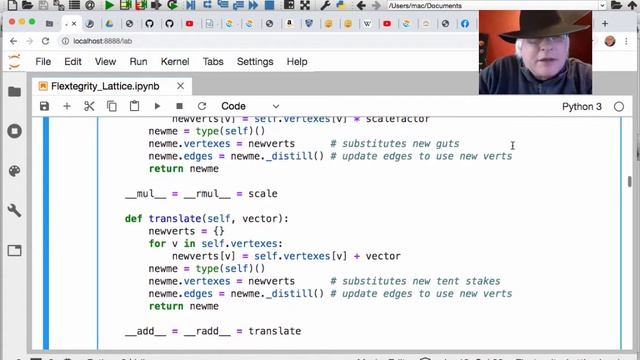The image size is (640, 360).
Task: Open Notebook Tools wrench sidebar icon
Action: tap(15, 211)
